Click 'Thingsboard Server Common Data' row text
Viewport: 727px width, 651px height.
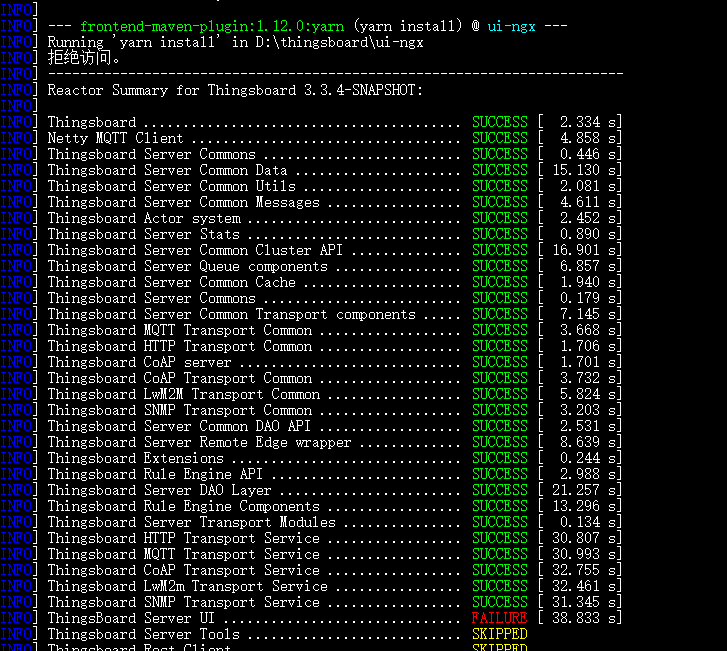167,170
